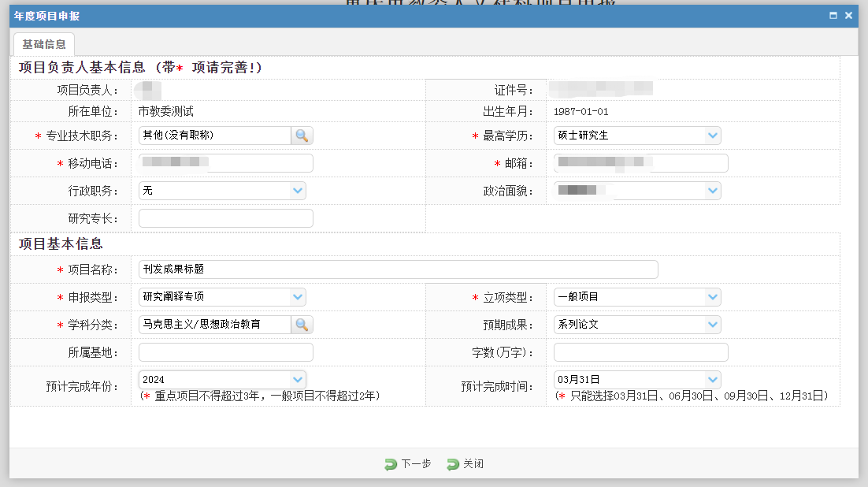The height and width of the screenshot is (487, 868).
Task: Click the 下一步 button text
Action: point(416,464)
